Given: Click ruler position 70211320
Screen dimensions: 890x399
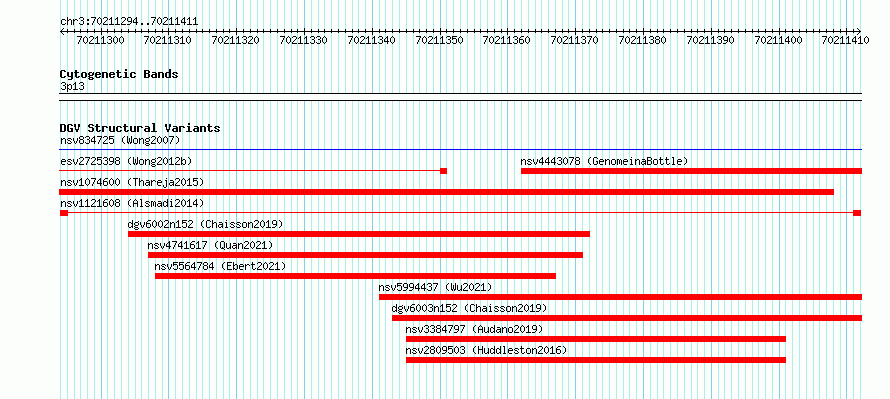Looking at the screenshot, I should pyautogui.click(x=236, y=40).
